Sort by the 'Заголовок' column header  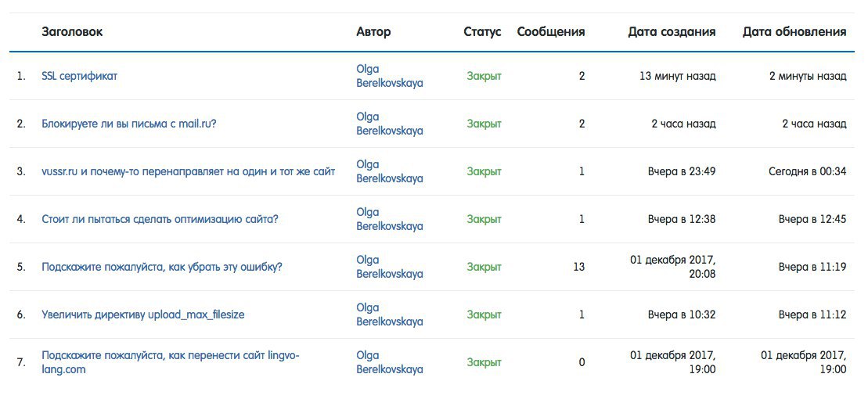(72, 32)
